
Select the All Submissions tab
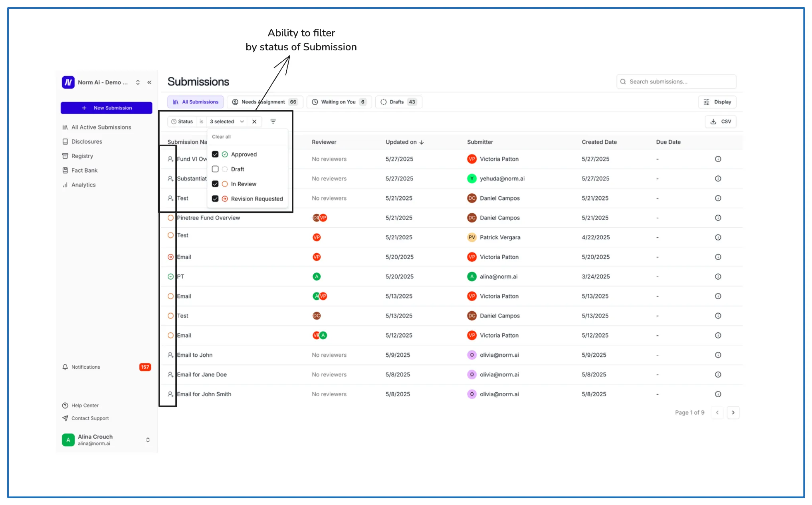pos(196,102)
